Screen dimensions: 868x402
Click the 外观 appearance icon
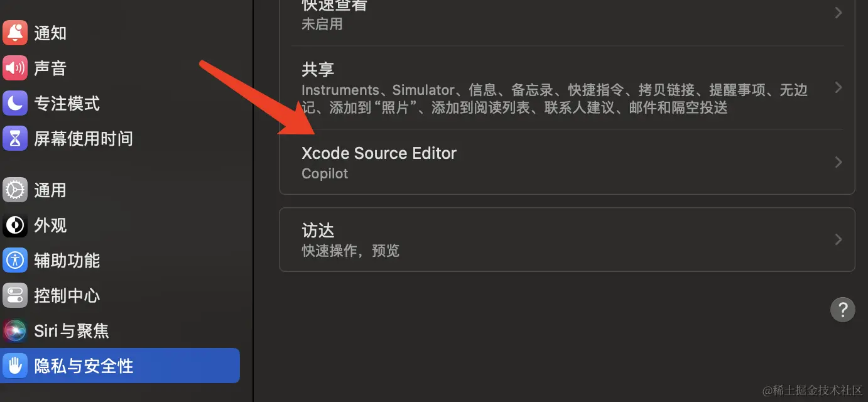pyautogui.click(x=15, y=225)
